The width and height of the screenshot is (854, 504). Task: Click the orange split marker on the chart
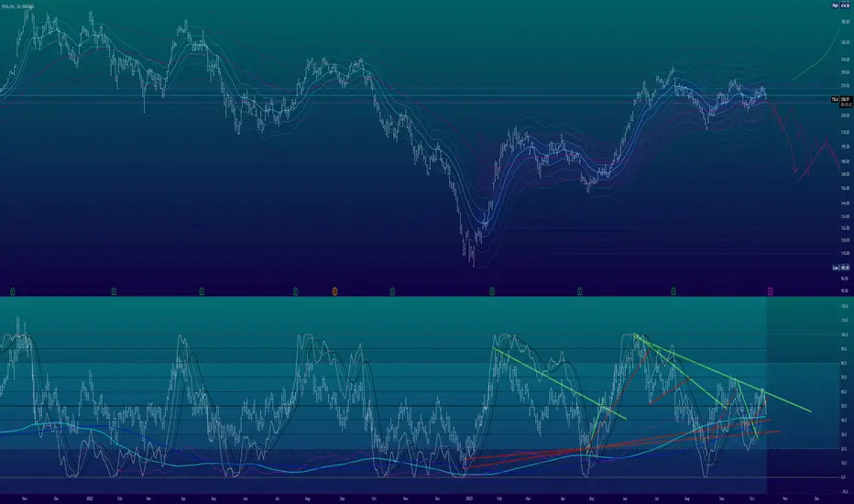(x=334, y=291)
